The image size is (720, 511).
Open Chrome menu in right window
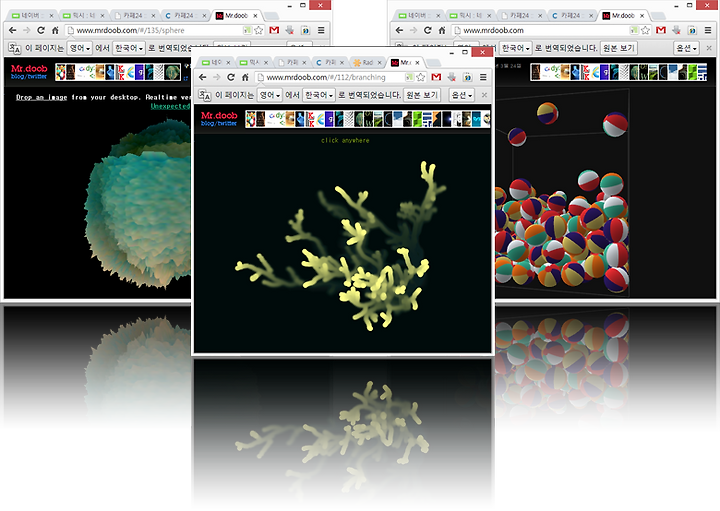708,30
